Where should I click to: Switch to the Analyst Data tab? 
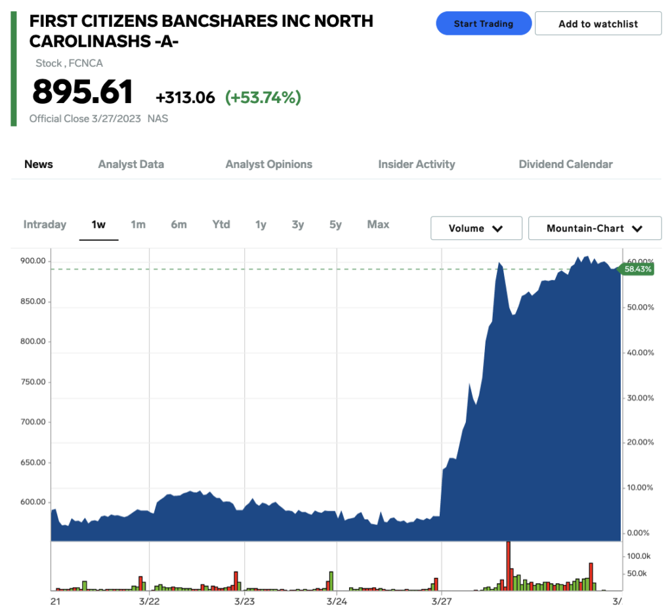[x=131, y=165]
